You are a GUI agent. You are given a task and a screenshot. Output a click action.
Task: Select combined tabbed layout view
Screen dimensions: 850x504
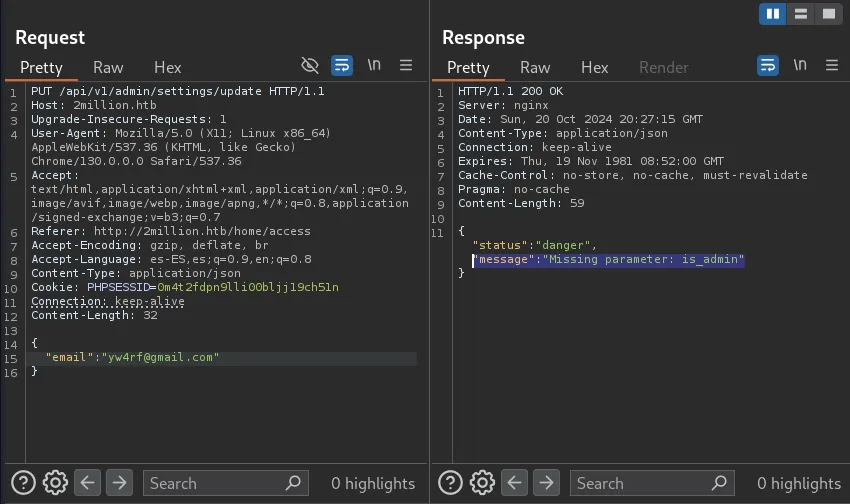click(828, 14)
